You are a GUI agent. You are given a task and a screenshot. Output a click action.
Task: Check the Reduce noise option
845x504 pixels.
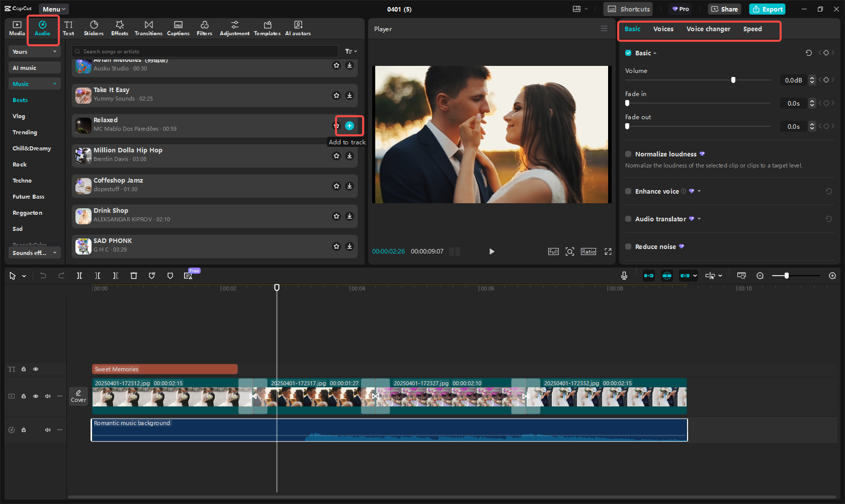coord(628,246)
